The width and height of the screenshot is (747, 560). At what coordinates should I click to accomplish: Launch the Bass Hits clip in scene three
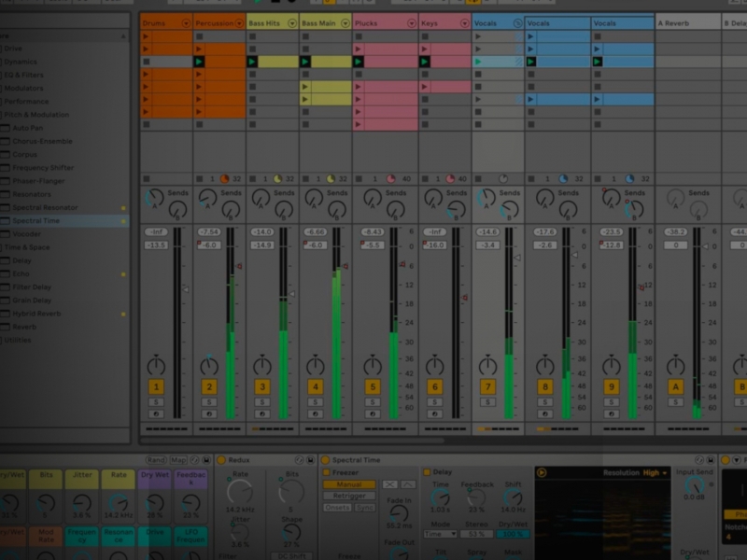click(x=252, y=62)
